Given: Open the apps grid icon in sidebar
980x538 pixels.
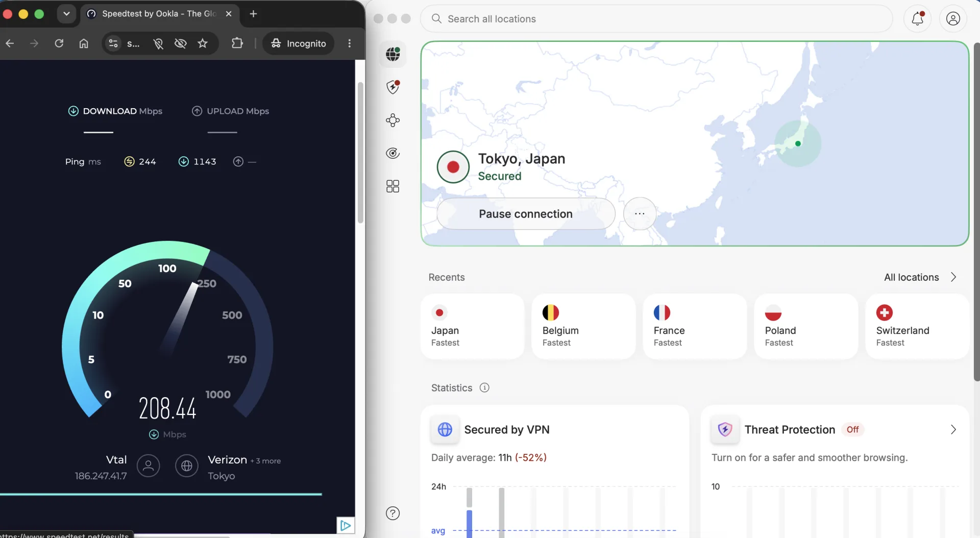Looking at the screenshot, I should tap(393, 186).
